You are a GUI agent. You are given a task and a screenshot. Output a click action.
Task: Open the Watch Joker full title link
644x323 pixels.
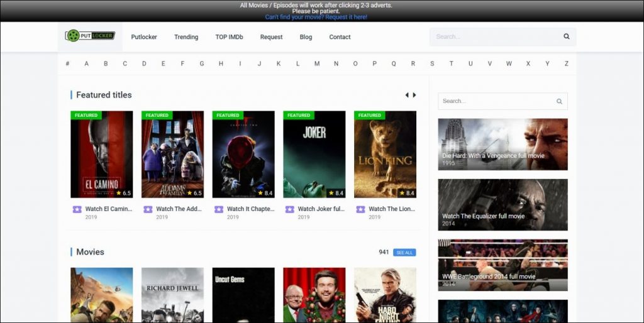coord(321,209)
